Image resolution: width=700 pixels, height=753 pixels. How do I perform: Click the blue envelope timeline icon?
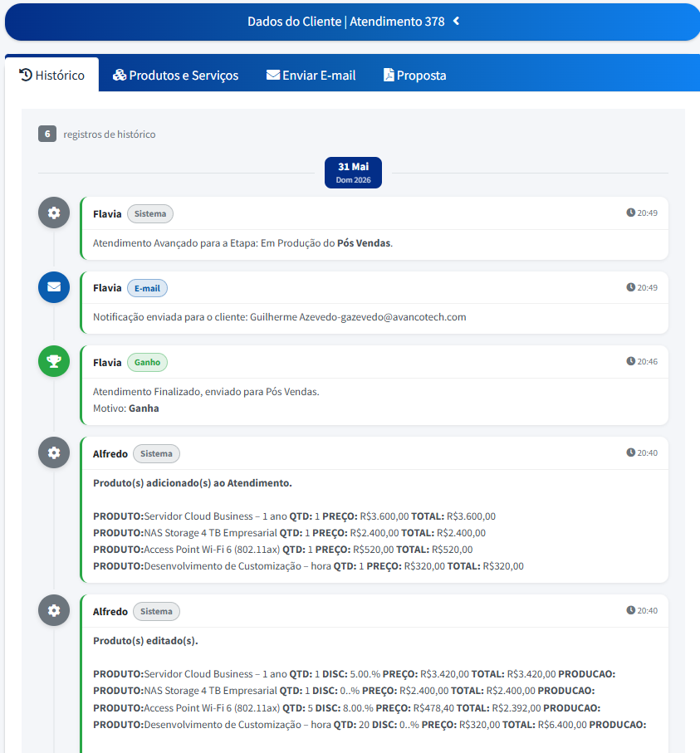tap(54, 287)
